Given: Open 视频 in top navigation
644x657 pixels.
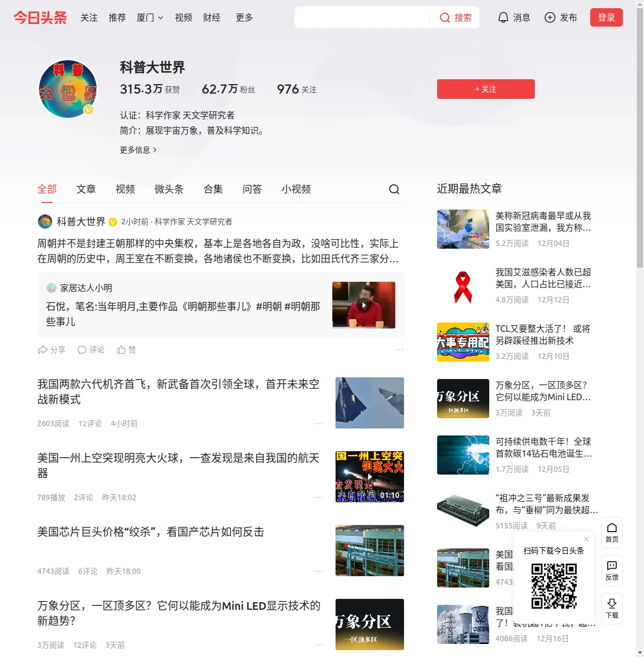Looking at the screenshot, I should pos(184,17).
